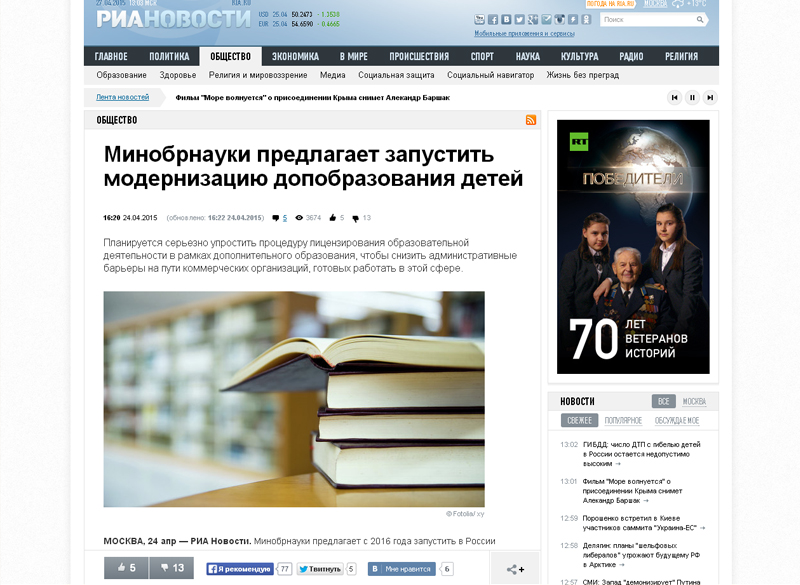Click the 'Поиск' search input field
The width and height of the screenshot is (800, 585).
[648, 19]
